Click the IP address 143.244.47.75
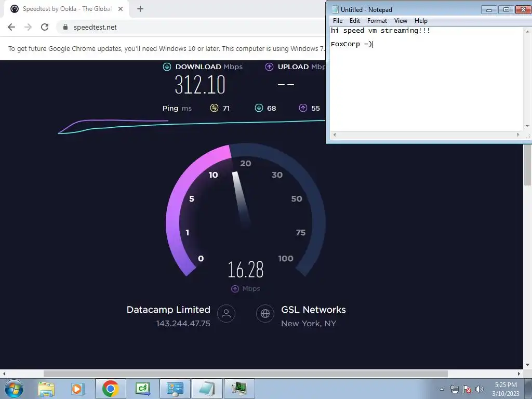The image size is (532, 399). point(183,324)
